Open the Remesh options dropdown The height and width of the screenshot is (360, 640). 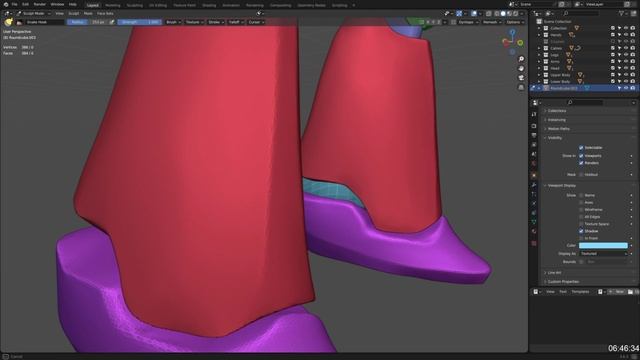click(x=492, y=22)
